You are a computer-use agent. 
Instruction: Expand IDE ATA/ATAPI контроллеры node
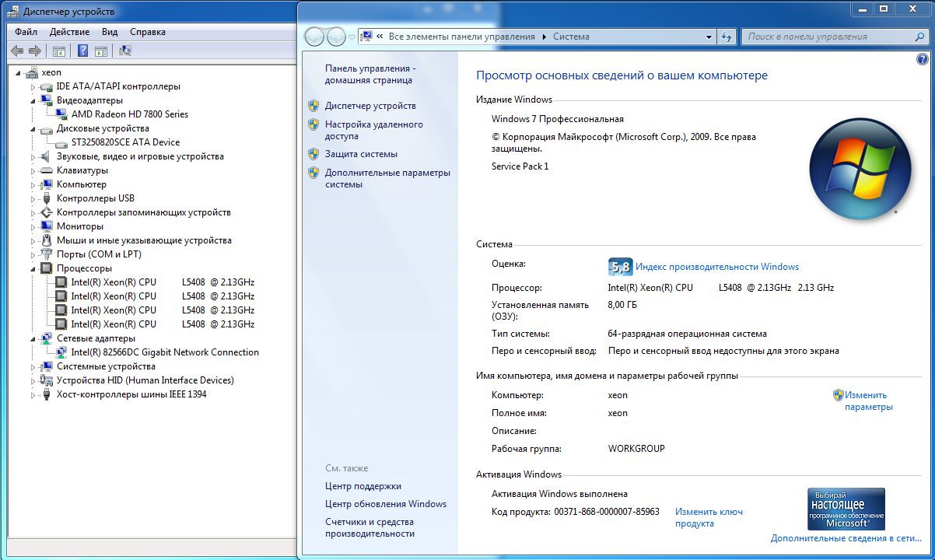click(x=33, y=86)
